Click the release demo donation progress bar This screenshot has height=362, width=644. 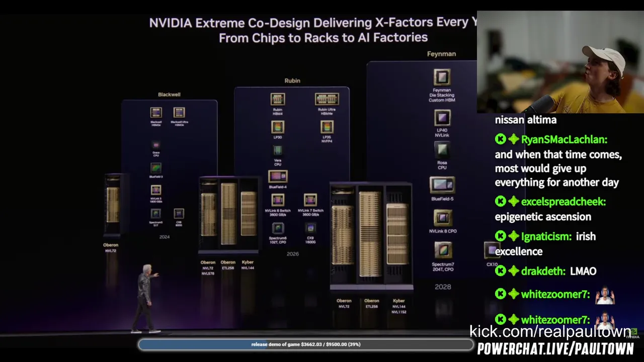point(306,344)
